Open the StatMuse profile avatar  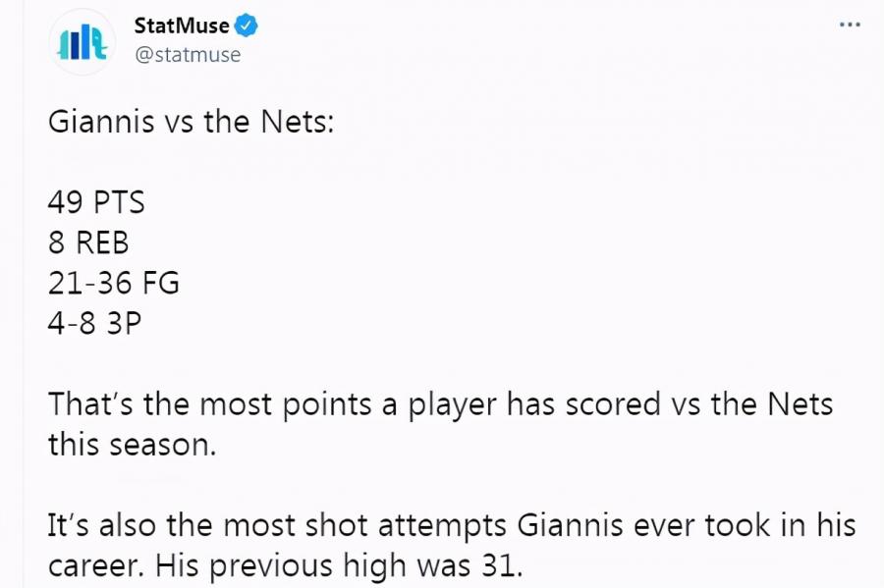[83, 41]
